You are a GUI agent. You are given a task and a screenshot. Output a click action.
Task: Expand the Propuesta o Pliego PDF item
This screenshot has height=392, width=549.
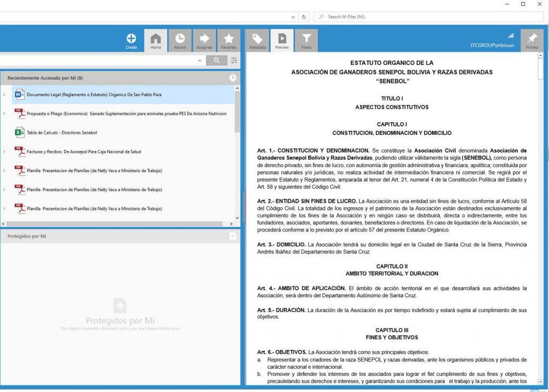[4, 114]
